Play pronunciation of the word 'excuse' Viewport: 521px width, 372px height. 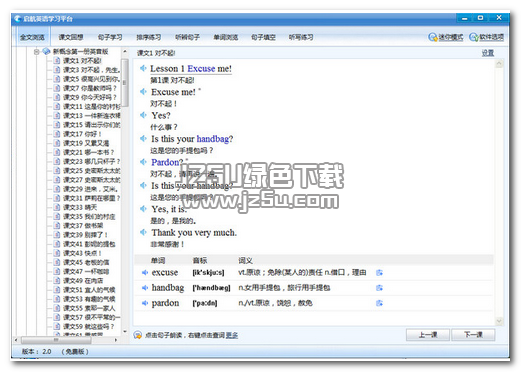(x=145, y=273)
